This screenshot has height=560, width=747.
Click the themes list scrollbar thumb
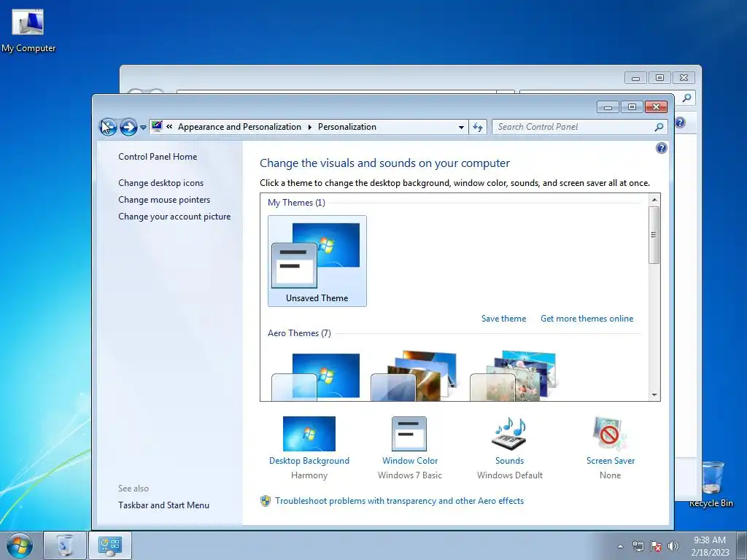point(654,235)
